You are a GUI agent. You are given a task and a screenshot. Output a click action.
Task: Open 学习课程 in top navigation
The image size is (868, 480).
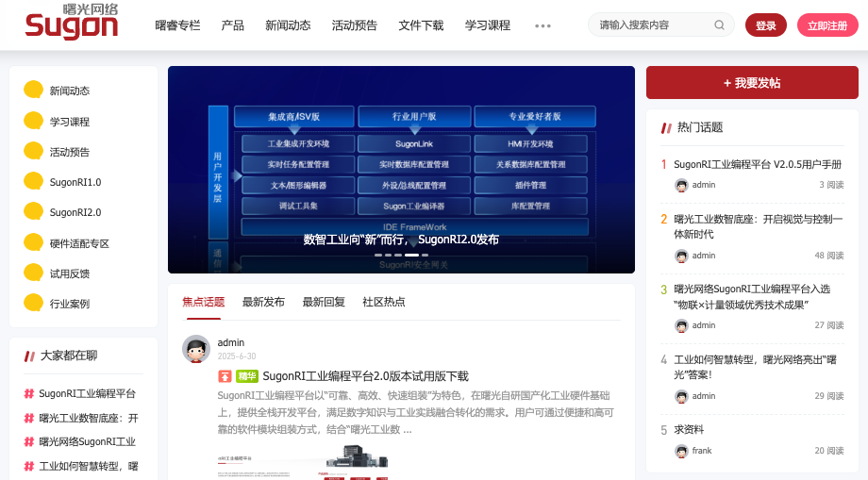point(488,25)
